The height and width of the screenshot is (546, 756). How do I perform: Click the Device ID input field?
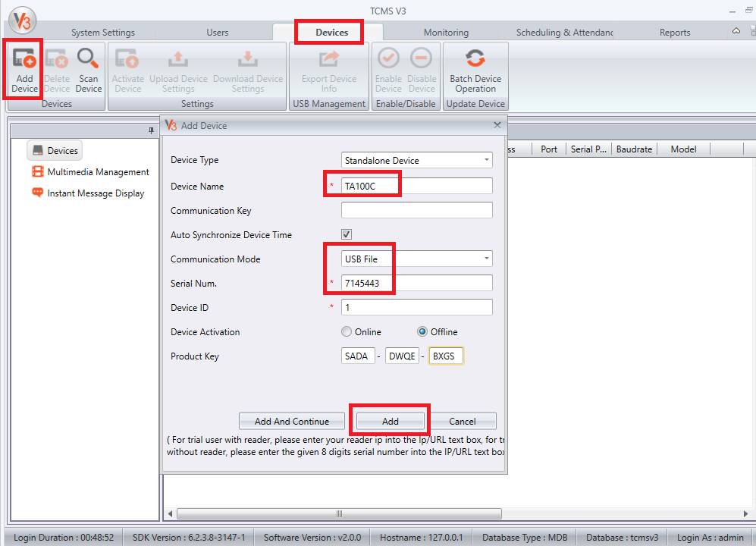click(x=416, y=307)
